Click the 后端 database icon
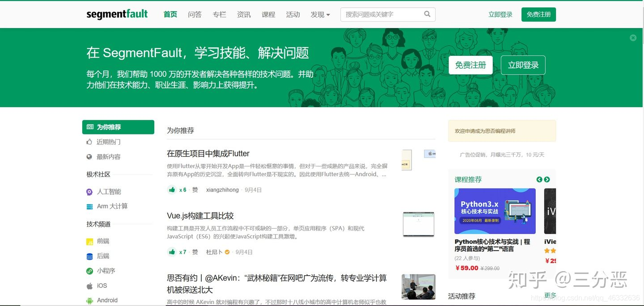The width and height of the screenshot is (644, 306). point(89,256)
